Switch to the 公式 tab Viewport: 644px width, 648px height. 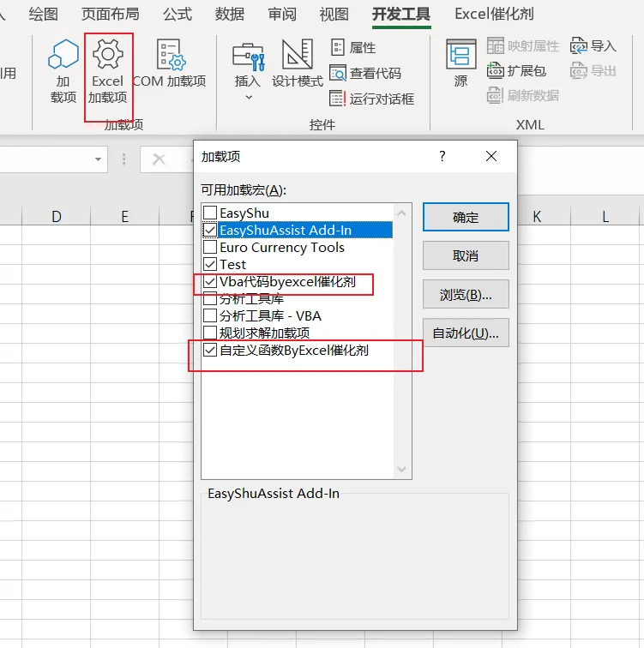pos(178,14)
